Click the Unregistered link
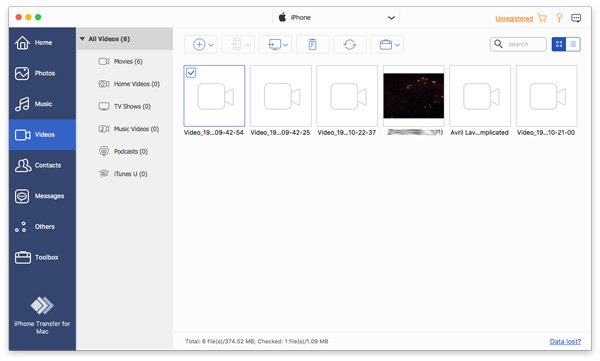 tap(514, 18)
